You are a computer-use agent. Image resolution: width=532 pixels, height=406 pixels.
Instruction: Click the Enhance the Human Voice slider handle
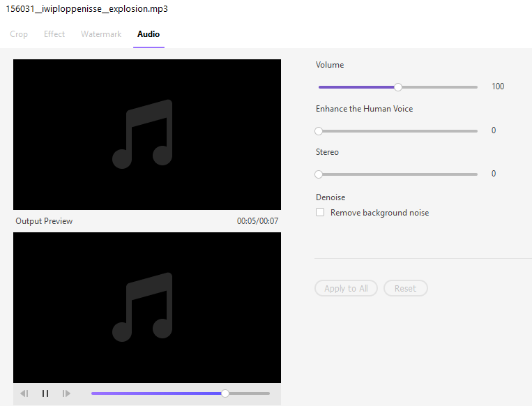click(x=319, y=131)
